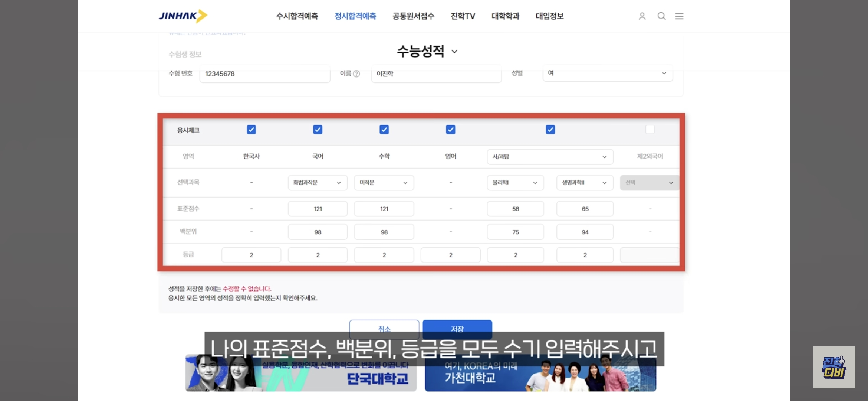Click the JINHAK logo
Viewport: 868px width, 401px height.
(183, 16)
